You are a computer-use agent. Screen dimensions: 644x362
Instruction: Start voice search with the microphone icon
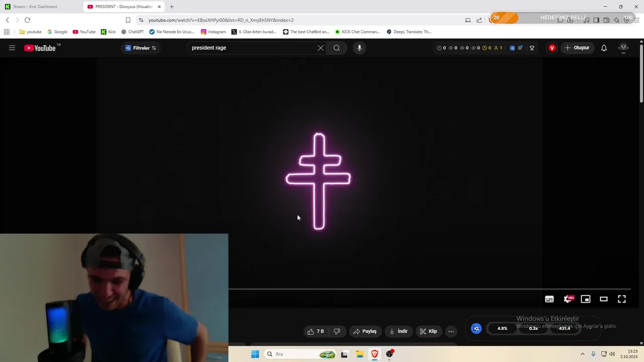pyautogui.click(x=359, y=48)
